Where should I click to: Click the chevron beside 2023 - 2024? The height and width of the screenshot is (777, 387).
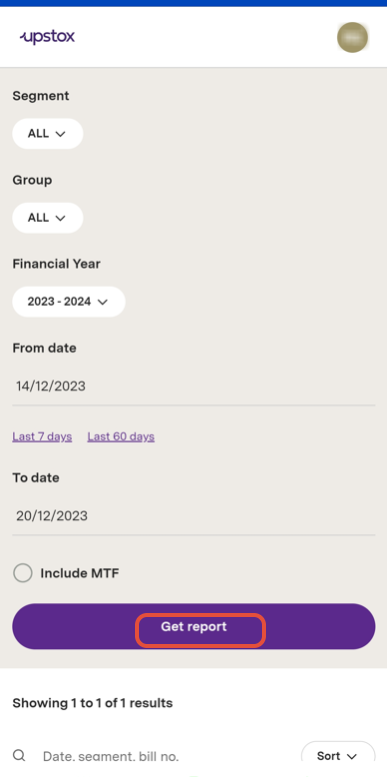tap(103, 302)
